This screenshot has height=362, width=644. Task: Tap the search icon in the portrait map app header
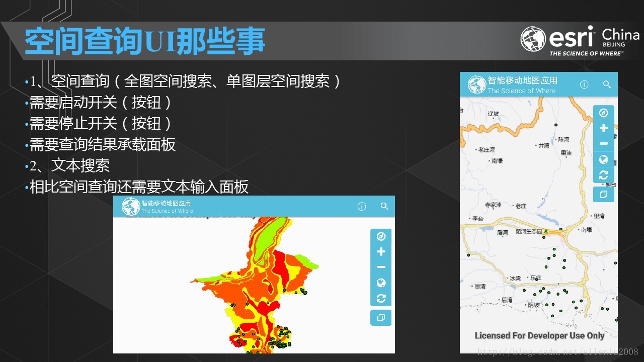606,84
